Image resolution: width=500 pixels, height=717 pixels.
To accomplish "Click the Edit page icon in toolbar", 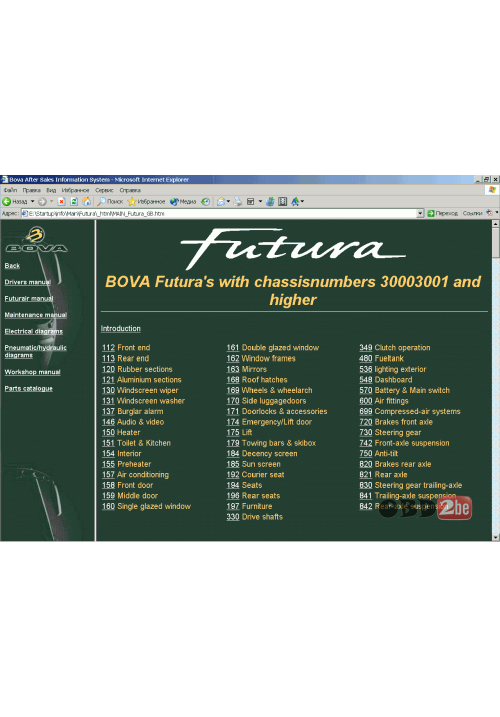I will click(251, 202).
